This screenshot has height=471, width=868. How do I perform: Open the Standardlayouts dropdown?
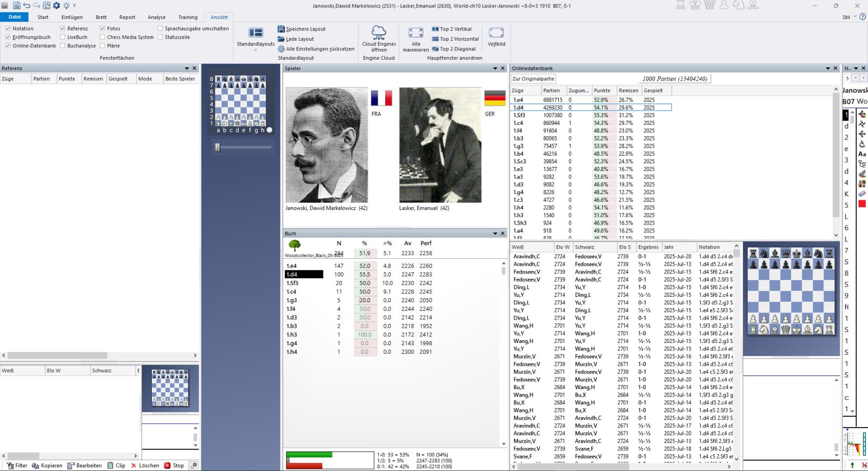click(x=256, y=49)
